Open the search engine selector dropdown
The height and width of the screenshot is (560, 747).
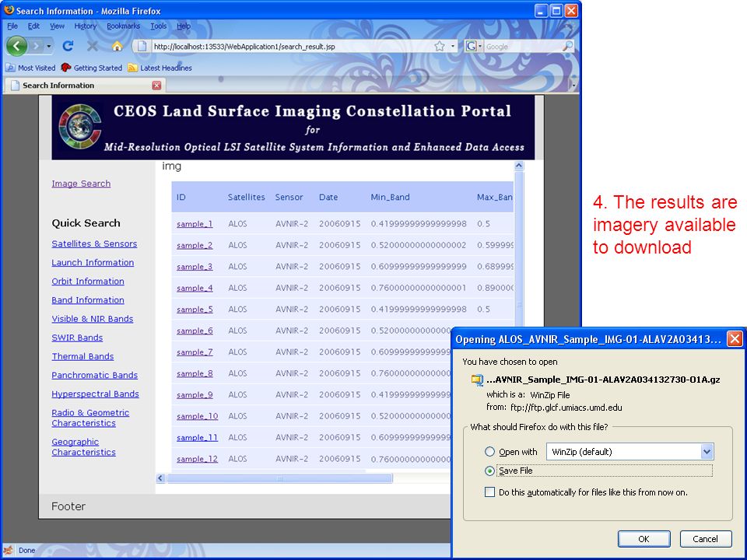(480, 46)
